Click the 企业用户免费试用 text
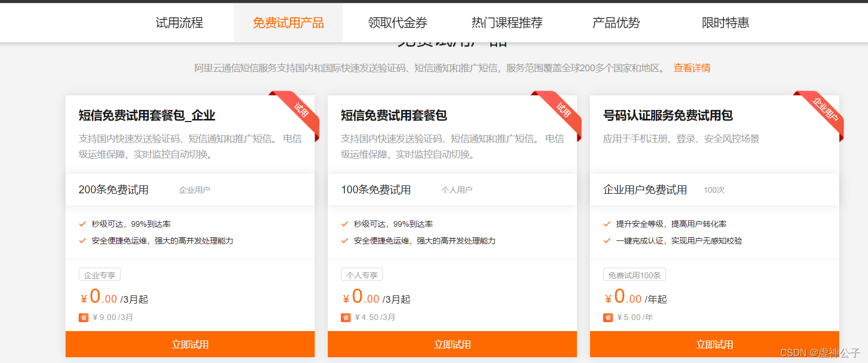 (x=645, y=190)
